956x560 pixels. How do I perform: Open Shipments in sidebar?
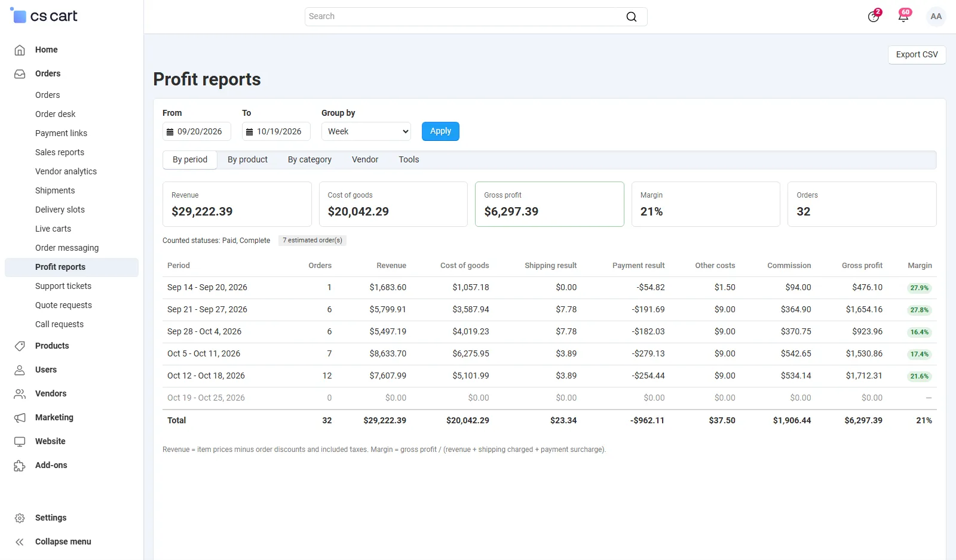click(x=55, y=190)
